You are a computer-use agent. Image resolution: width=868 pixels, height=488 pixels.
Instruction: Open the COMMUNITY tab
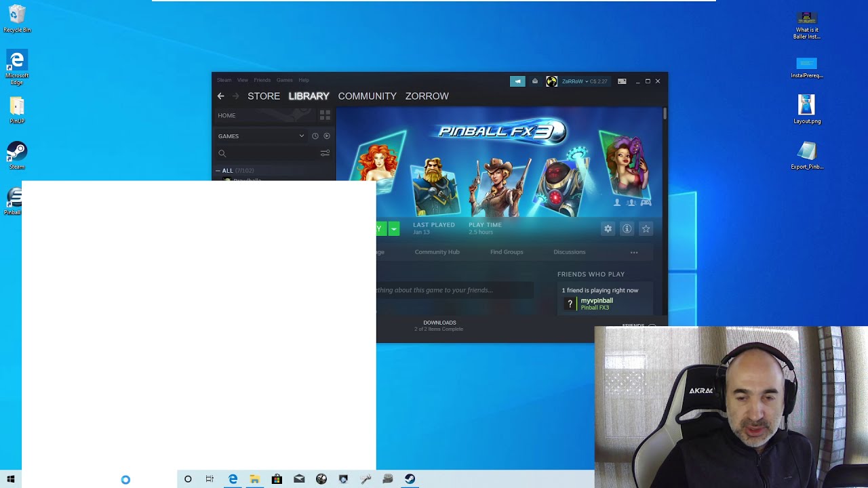tap(367, 96)
